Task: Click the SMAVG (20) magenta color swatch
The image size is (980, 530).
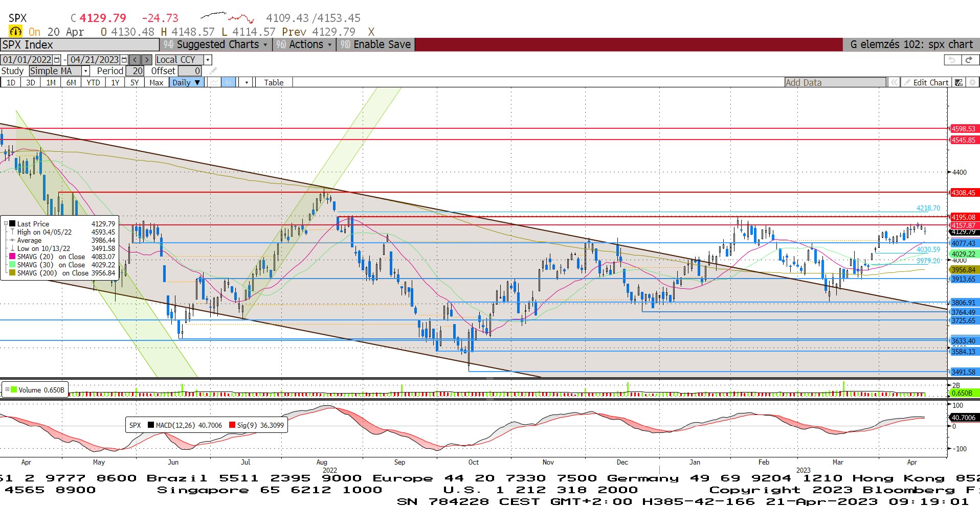Action: pyautogui.click(x=12, y=257)
